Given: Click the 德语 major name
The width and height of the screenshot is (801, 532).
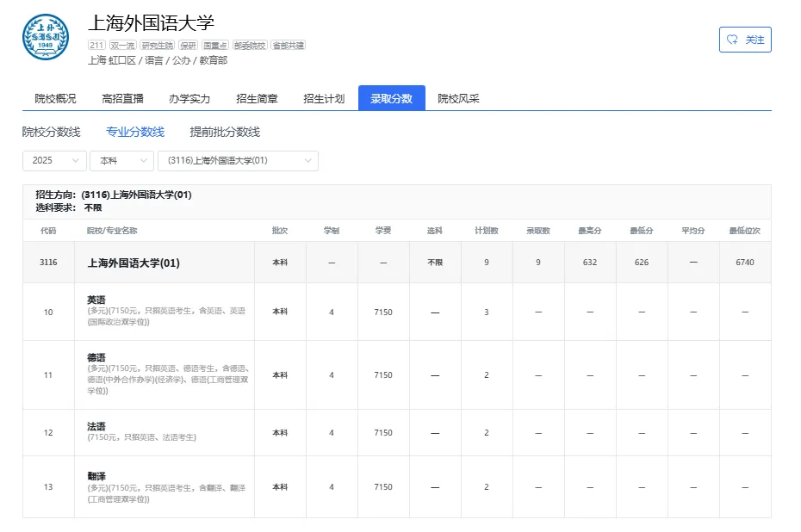Looking at the screenshot, I should [x=96, y=358].
